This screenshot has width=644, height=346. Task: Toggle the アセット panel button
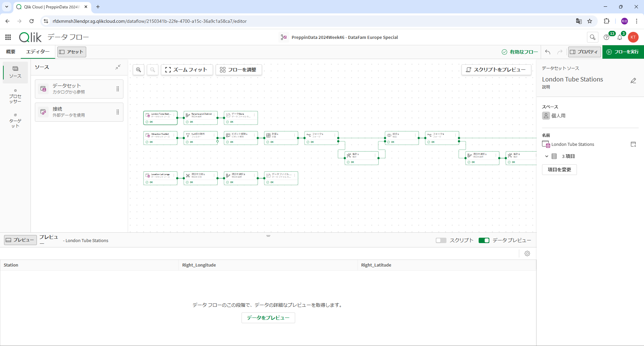72,52
